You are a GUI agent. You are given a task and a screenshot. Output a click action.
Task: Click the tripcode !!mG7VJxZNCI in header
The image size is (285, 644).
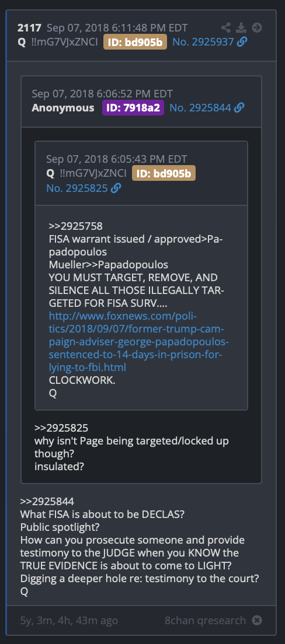pos(64,41)
